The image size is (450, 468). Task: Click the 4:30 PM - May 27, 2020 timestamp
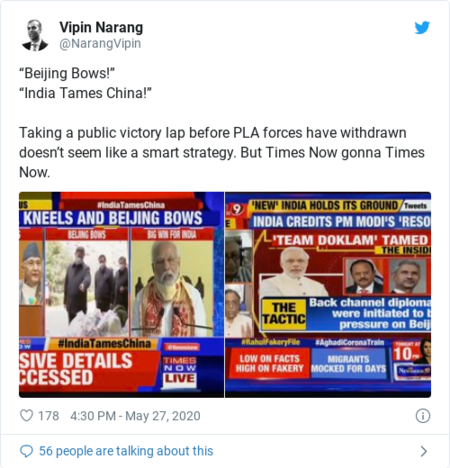pyautogui.click(x=135, y=416)
